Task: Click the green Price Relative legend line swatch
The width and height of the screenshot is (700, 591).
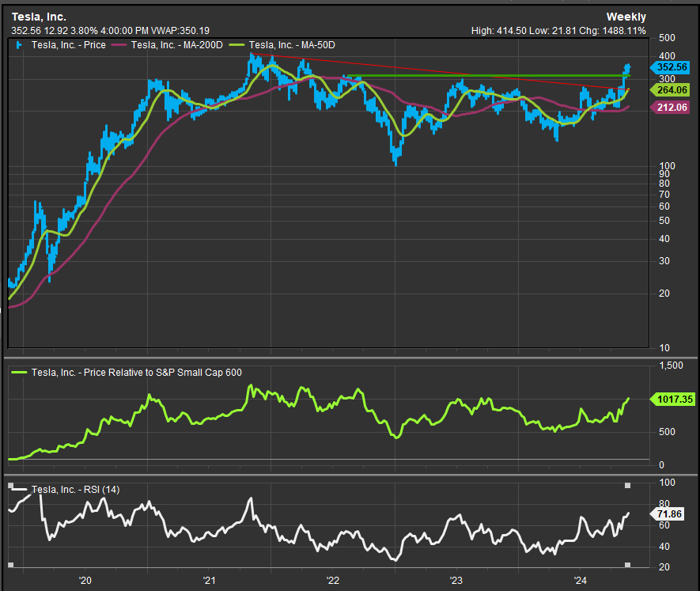Action: pos(19,373)
